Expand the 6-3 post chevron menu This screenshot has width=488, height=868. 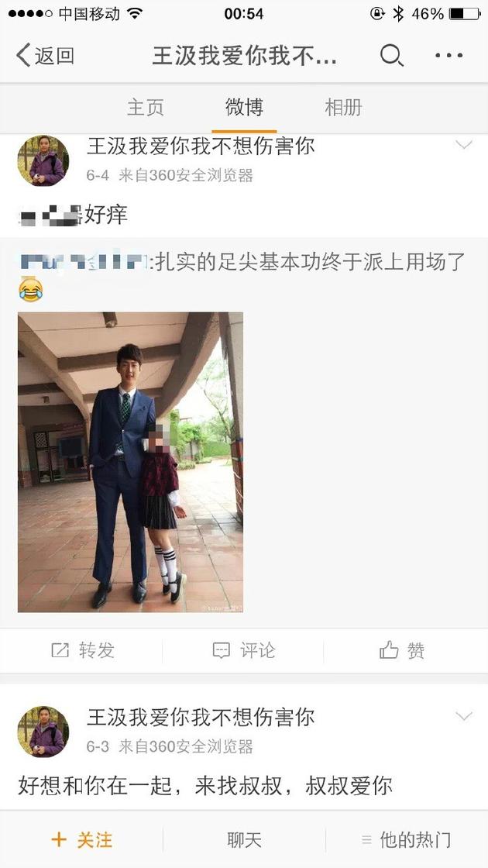coord(464,716)
